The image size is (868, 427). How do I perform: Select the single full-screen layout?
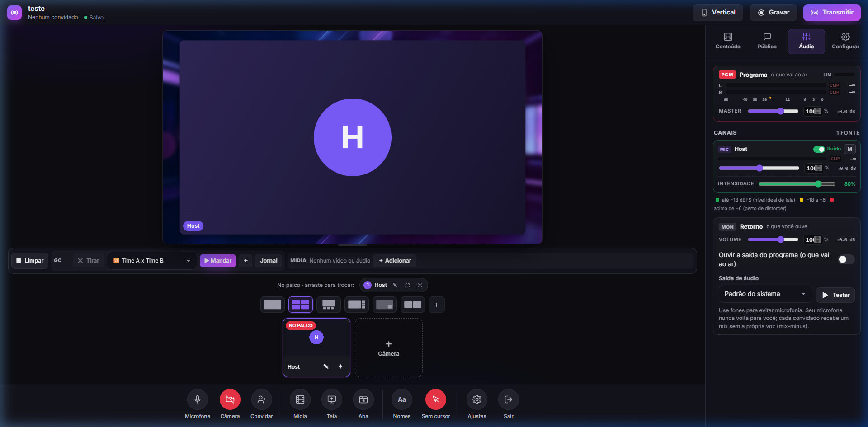(273, 305)
